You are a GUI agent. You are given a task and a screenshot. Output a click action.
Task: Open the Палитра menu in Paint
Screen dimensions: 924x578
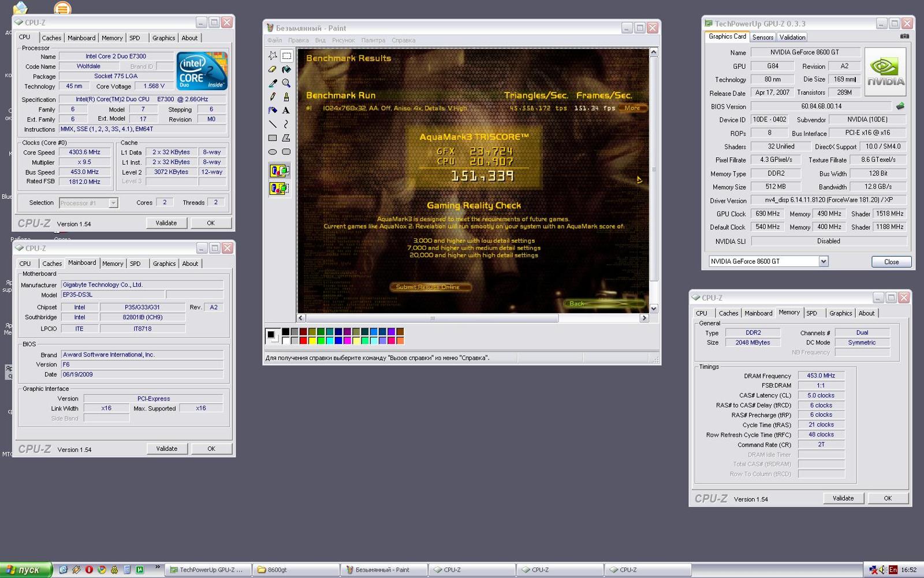point(373,40)
